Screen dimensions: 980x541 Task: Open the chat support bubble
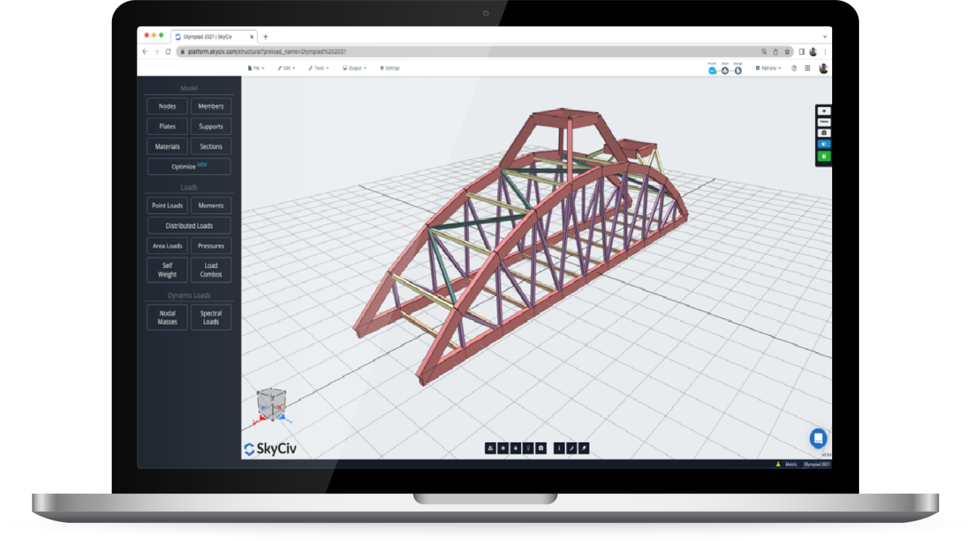(x=818, y=438)
